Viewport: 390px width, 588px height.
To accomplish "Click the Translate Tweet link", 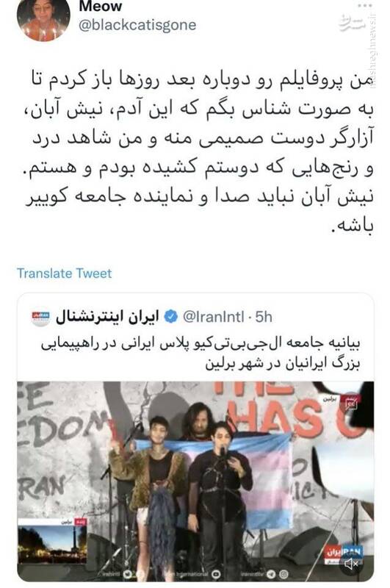I will pyautogui.click(x=64, y=273).
